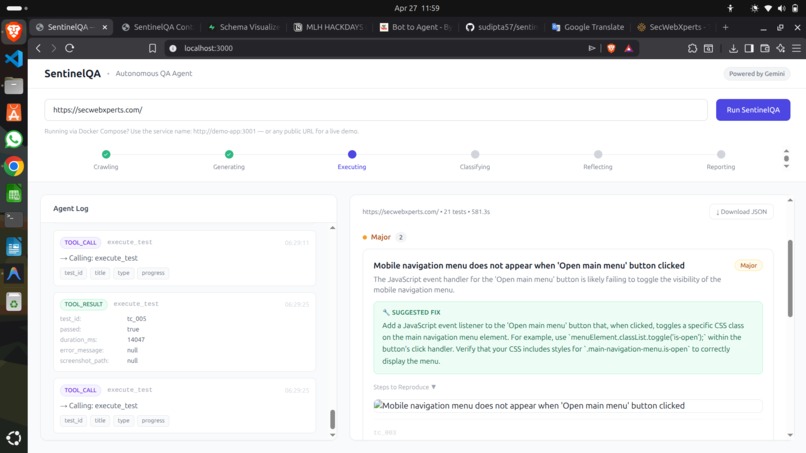The height and width of the screenshot is (453, 806).
Task: Switch to MLH HACKDAYS tab
Action: point(329,27)
